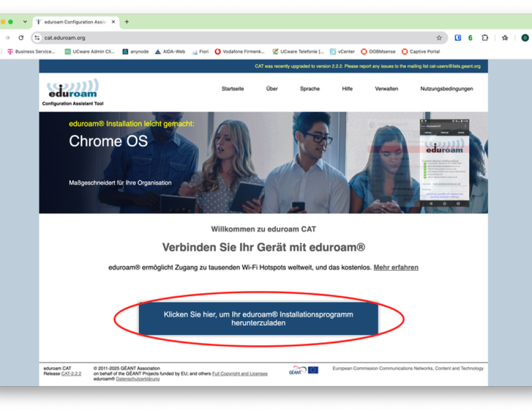Open the UCware Admin Cli bookmark

(x=90, y=51)
